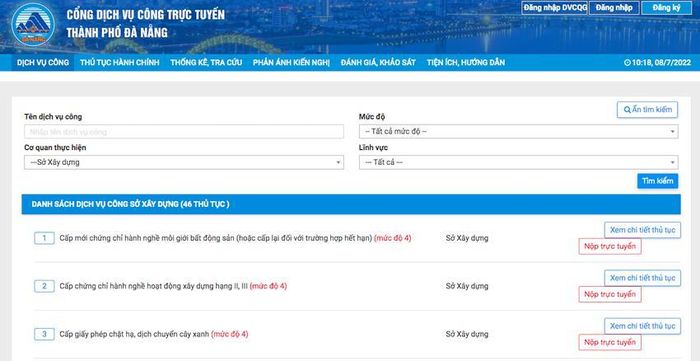The width and height of the screenshot is (700, 361).
Task: Click the number 2 row badge
Action: (44, 286)
